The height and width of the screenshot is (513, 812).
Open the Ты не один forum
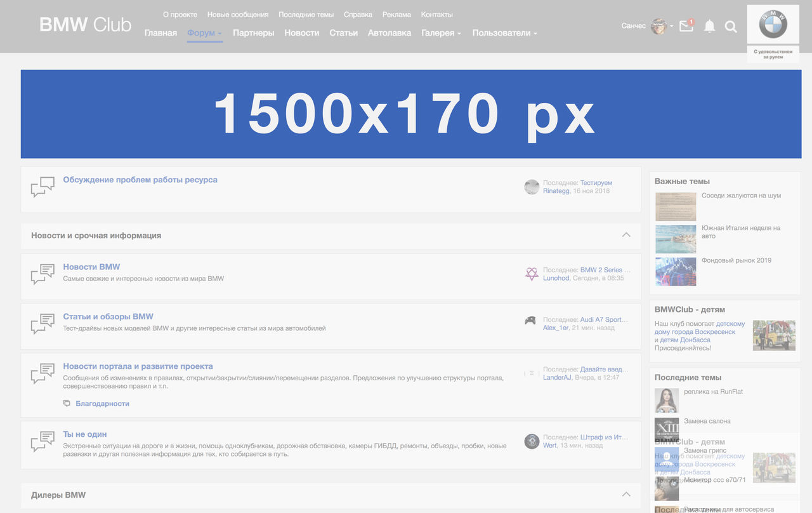coord(85,434)
